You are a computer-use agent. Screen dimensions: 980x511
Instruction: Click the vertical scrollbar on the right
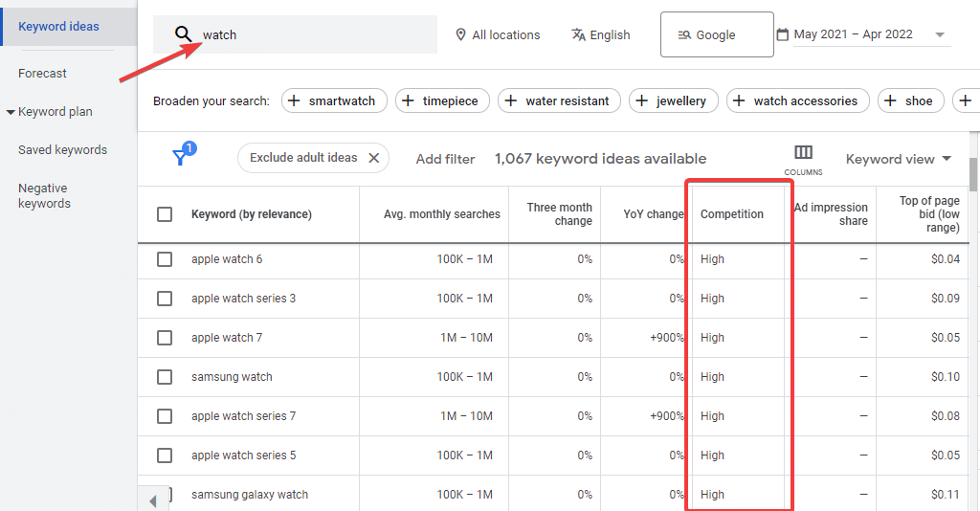coord(974,174)
